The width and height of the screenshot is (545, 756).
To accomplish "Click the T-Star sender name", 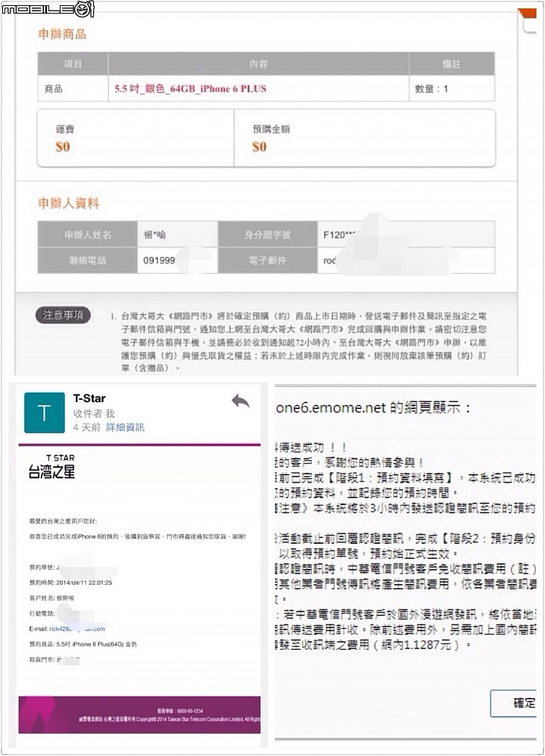I will pos(89,398).
